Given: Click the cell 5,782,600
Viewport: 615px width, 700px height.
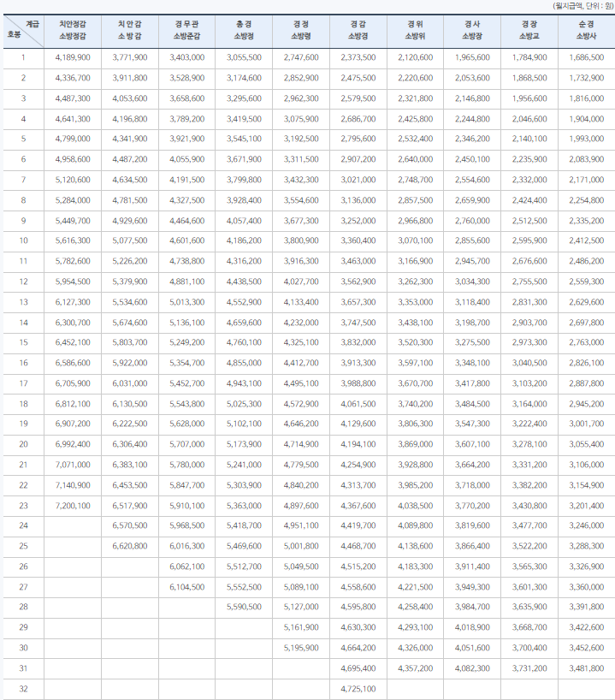Looking at the screenshot, I should [x=73, y=261].
